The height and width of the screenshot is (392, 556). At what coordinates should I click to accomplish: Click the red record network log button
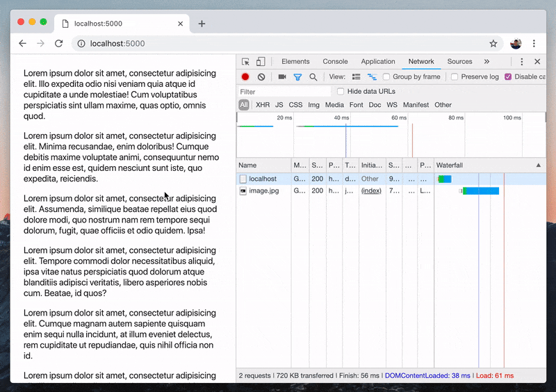(x=245, y=76)
